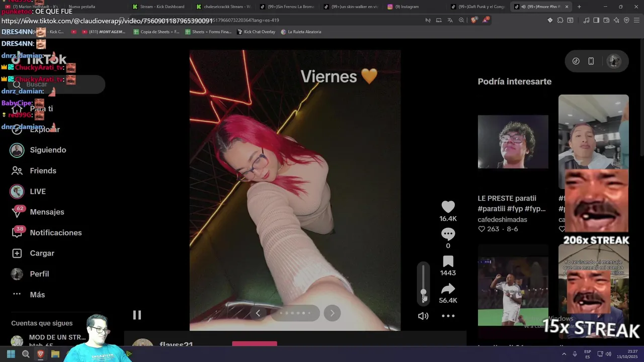The width and height of the screenshot is (644, 362).
Task: Open File Explorer from taskbar
Action: pyautogui.click(x=55, y=354)
